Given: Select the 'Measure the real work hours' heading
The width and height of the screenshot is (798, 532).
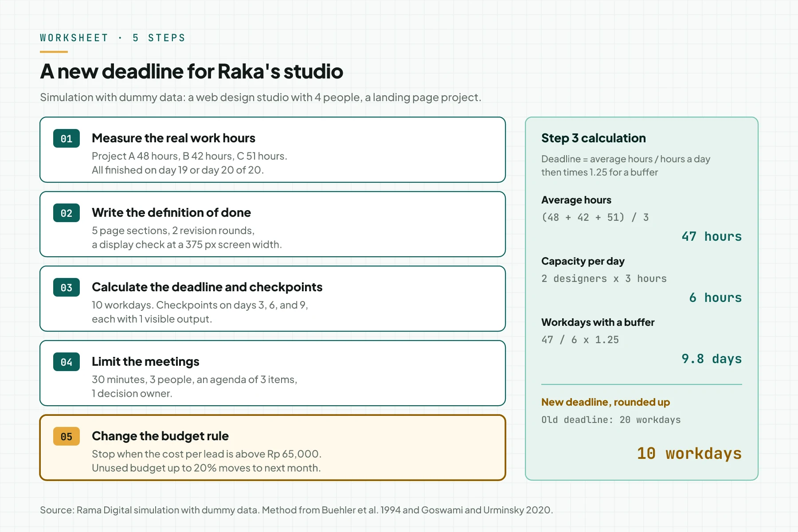Looking at the screenshot, I should click(x=173, y=138).
